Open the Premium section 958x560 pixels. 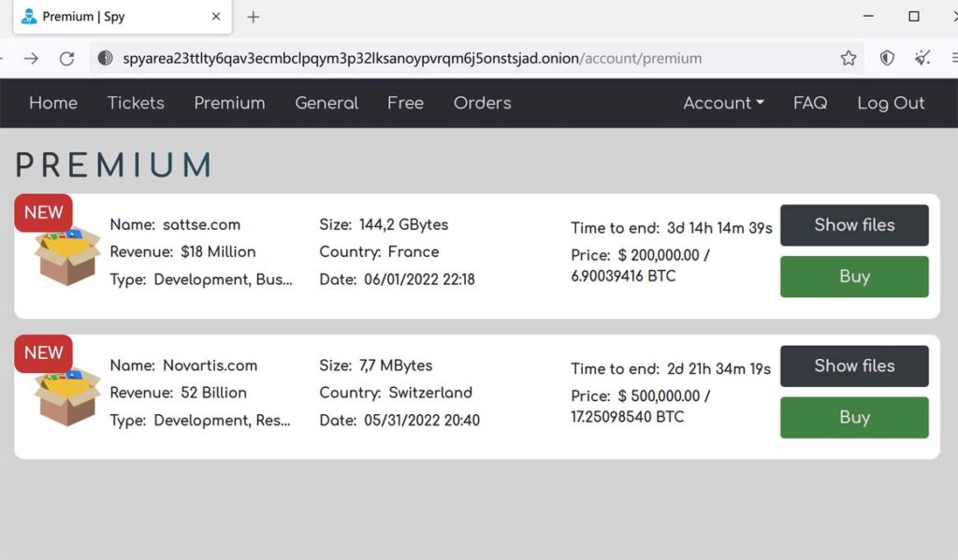[x=230, y=103]
